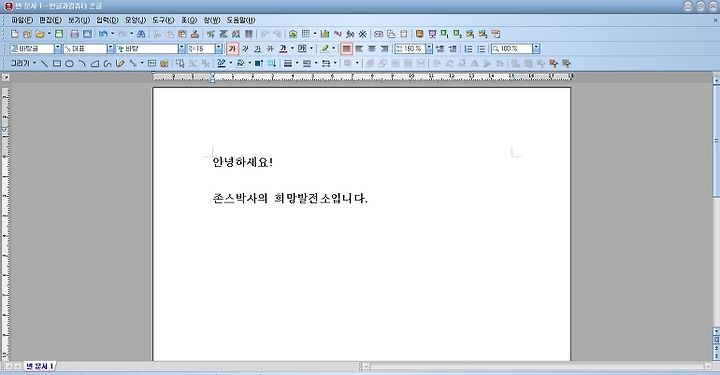Open the 편집(E) menu
Screen dimensions: 720x375
point(51,20)
